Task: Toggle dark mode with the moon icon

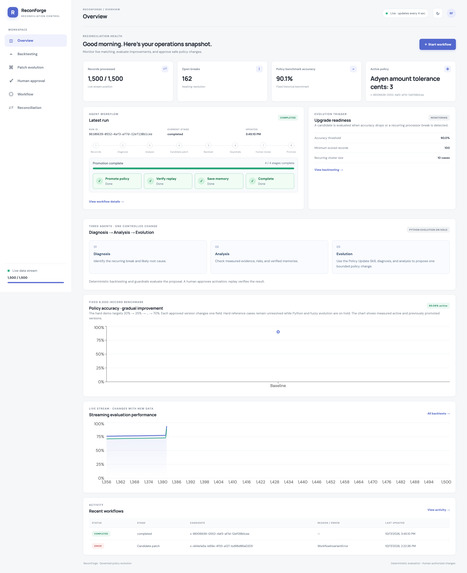Action: click(x=438, y=14)
